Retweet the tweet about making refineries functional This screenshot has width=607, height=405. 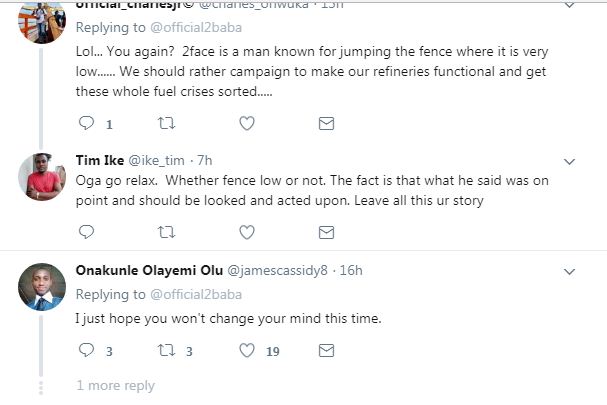[x=166, y=124]
